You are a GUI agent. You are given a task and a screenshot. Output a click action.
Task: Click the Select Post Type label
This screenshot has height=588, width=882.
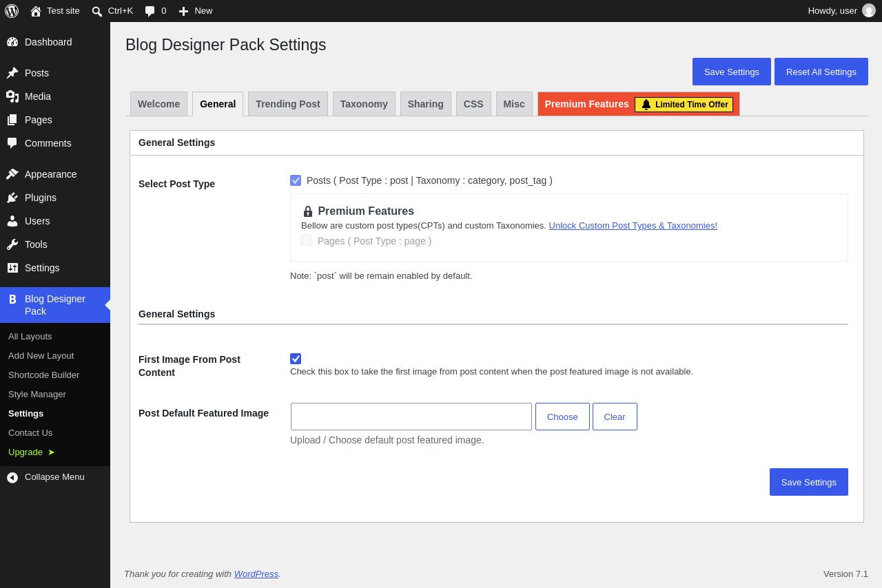click(176, 184)
